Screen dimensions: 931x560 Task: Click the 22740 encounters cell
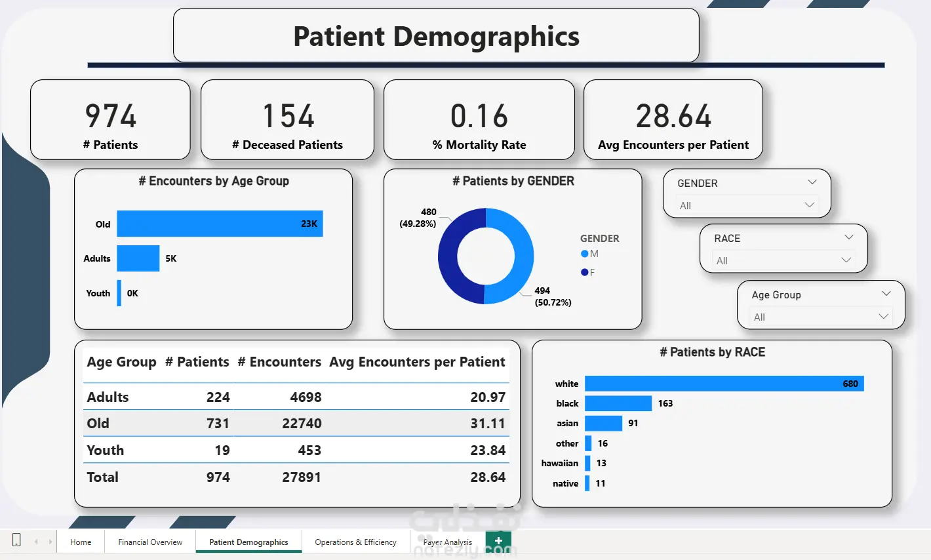tap(302, 424)
